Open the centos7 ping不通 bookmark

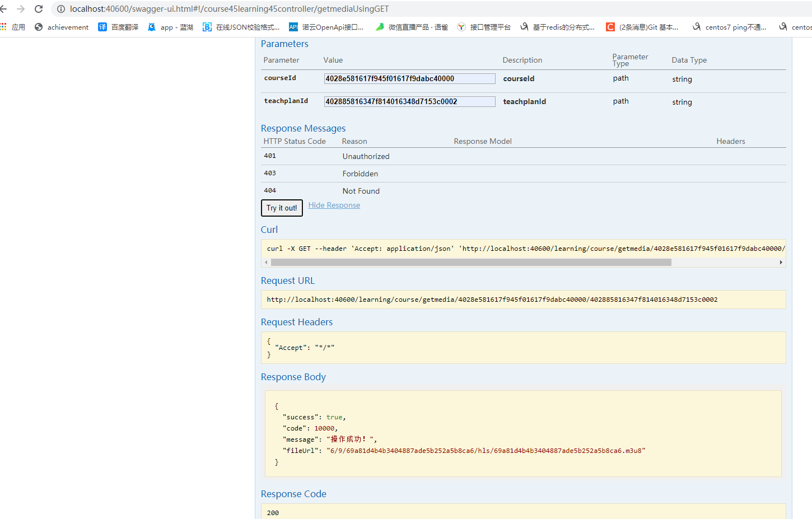coord(729,27)
